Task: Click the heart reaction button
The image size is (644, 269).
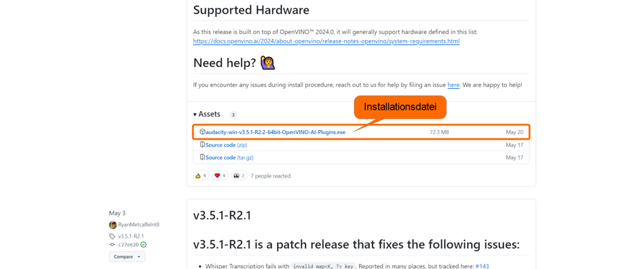Action: [221, 175]
